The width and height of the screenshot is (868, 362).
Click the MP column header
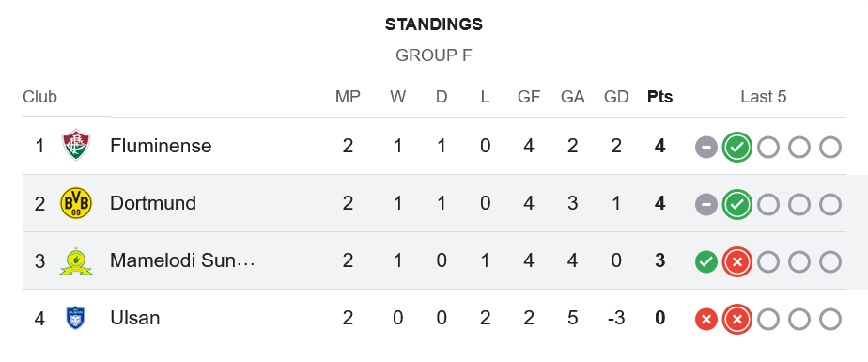[348, 97]
